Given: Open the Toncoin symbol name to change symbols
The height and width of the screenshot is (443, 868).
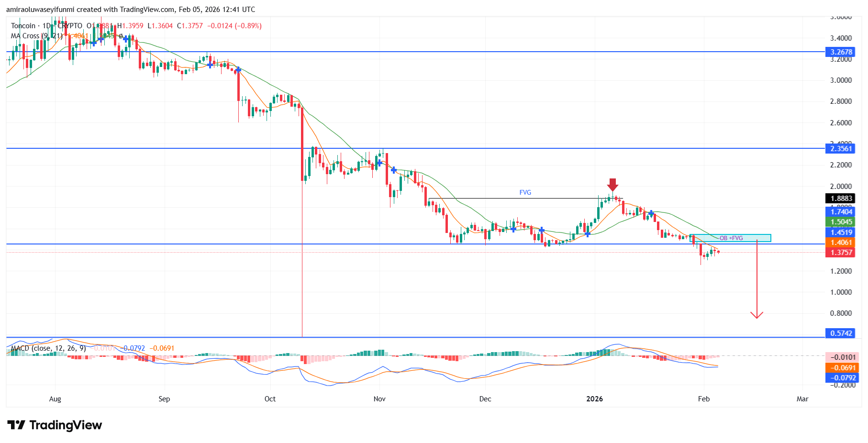Looking at the screenshot, I should [x=24, y=26].
